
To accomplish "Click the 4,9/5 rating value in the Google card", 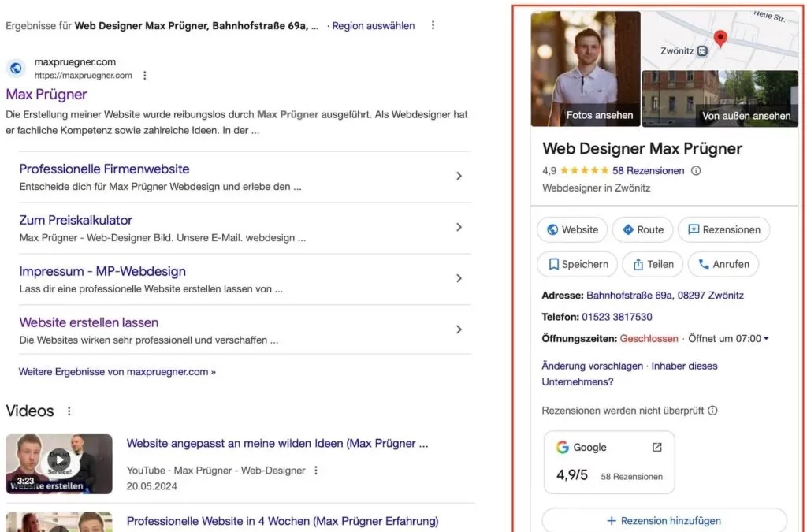I will (572, 474).
